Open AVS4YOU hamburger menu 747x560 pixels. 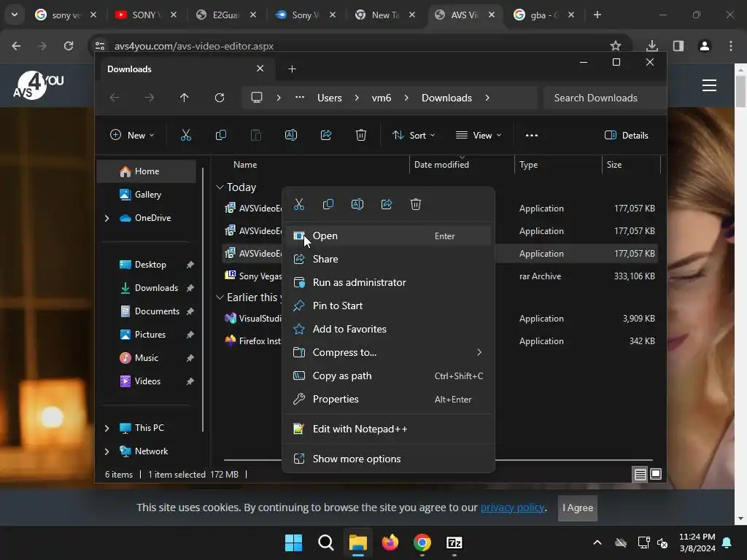709,85
